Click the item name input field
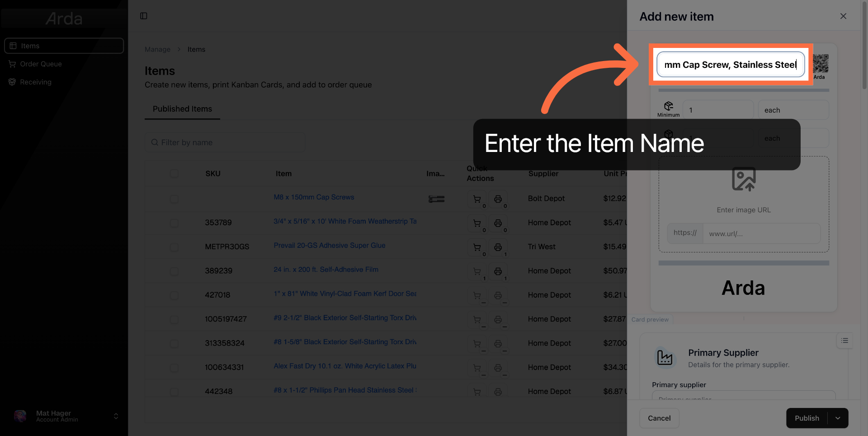868x436 pixels. tap(731, 65)
